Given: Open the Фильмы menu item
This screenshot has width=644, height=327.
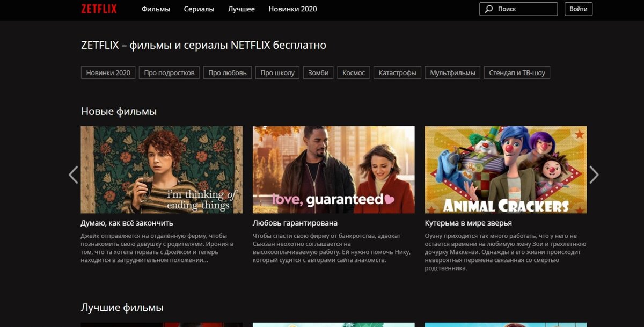Looking at the screenshot, I should tap(156, 9).
